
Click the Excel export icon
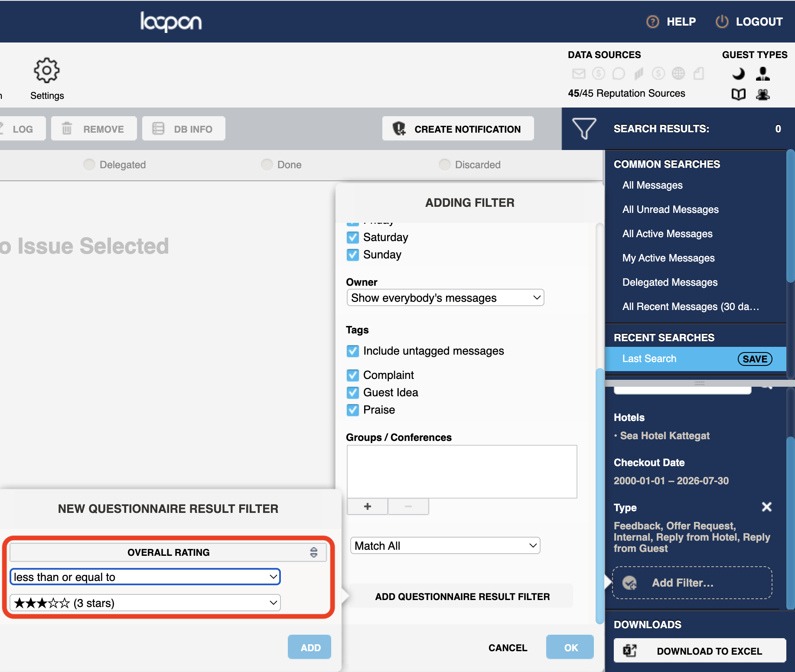point(630,650)
